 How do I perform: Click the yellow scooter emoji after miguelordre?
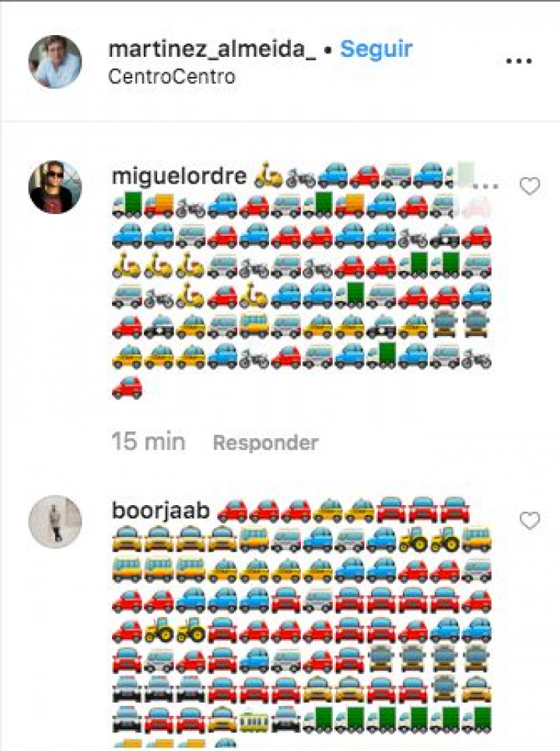tap(268, 175)
